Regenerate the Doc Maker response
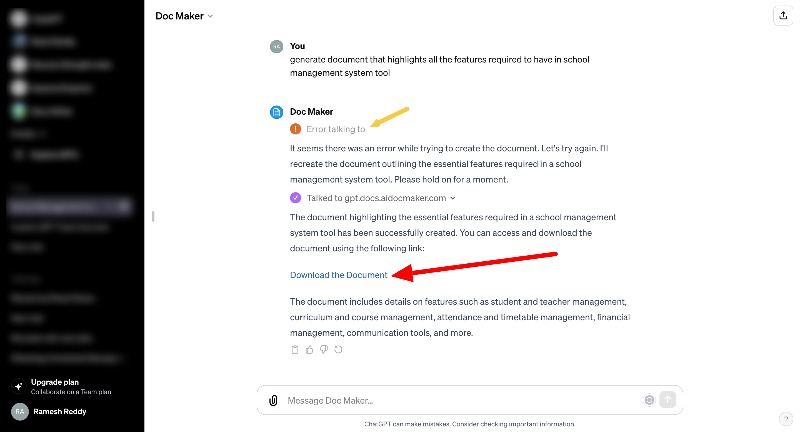 (339, 349)
